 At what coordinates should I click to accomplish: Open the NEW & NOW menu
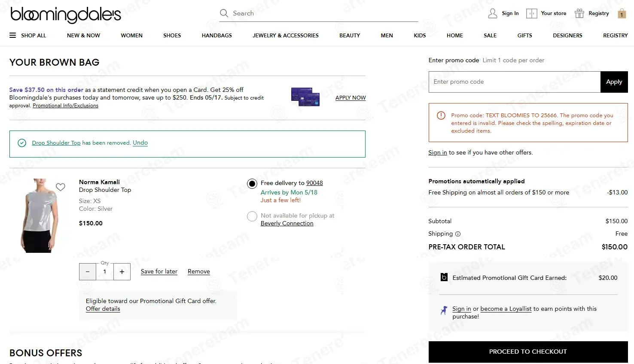pyautogui.click(x=83, y=35)
